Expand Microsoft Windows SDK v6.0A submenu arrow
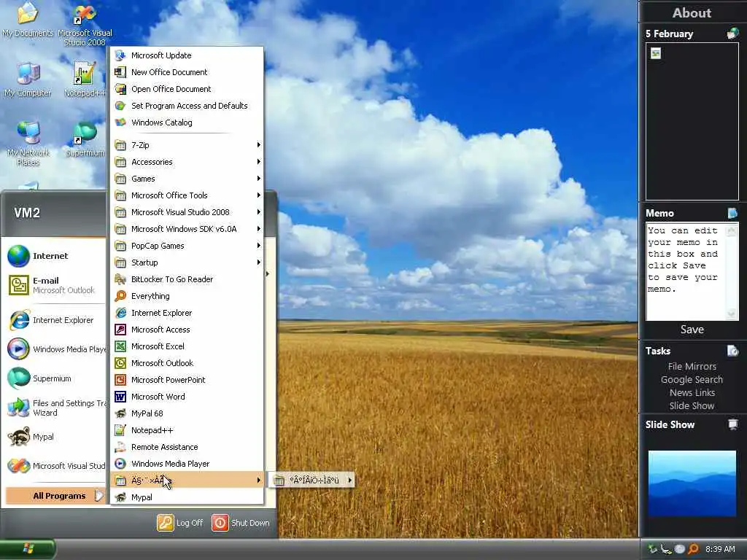Screen dimensions: 747x560 tap(259, 229)
